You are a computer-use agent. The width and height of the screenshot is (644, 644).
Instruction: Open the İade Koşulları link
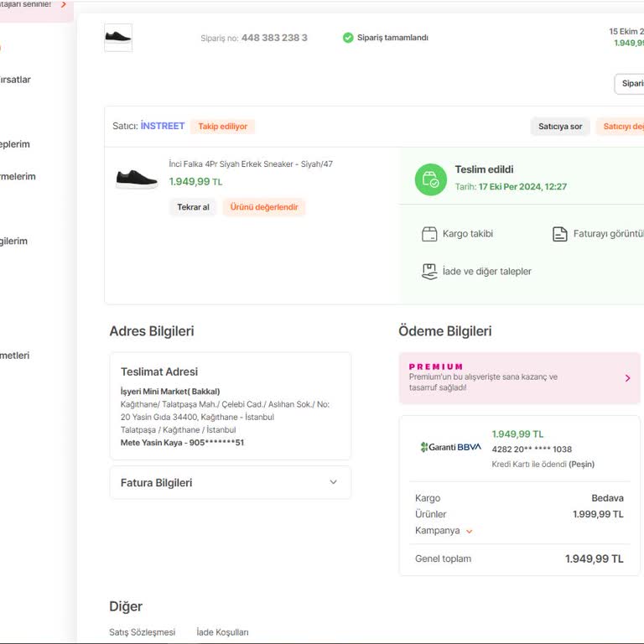point(222,632)
